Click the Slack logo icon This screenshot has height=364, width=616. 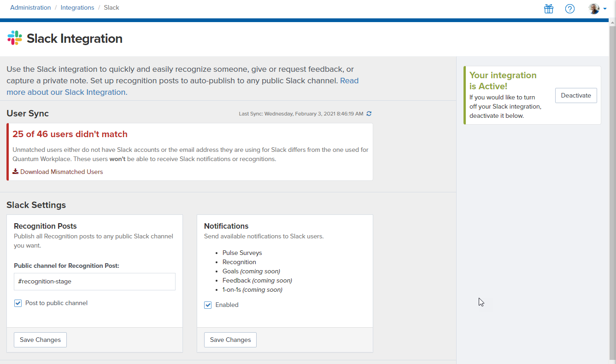pyautogui.click(x=15, y=38)
